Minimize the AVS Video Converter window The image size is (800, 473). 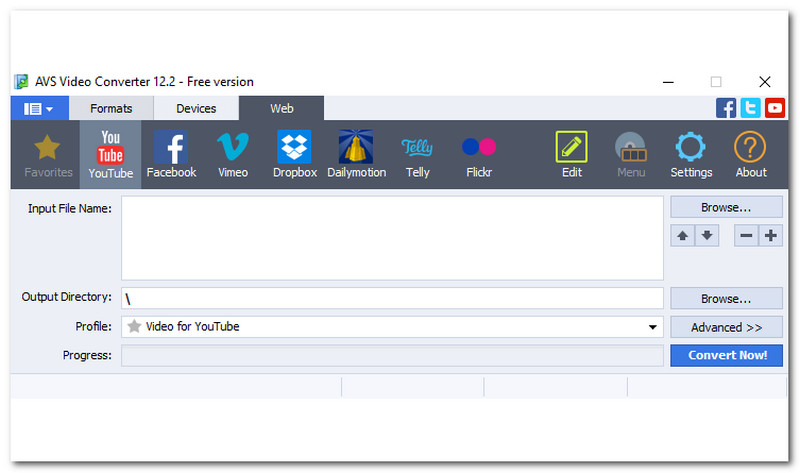[668, 82]
